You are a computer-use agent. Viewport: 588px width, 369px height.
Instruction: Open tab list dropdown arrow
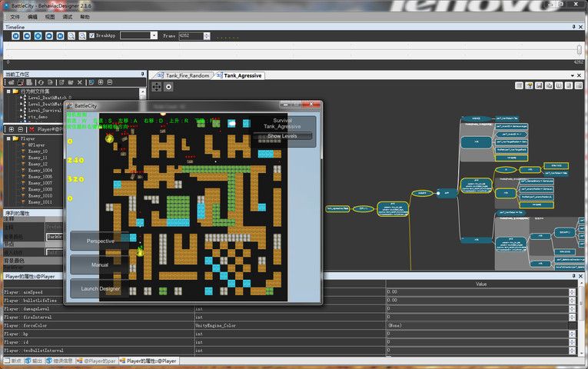click(x=573, y=75)
